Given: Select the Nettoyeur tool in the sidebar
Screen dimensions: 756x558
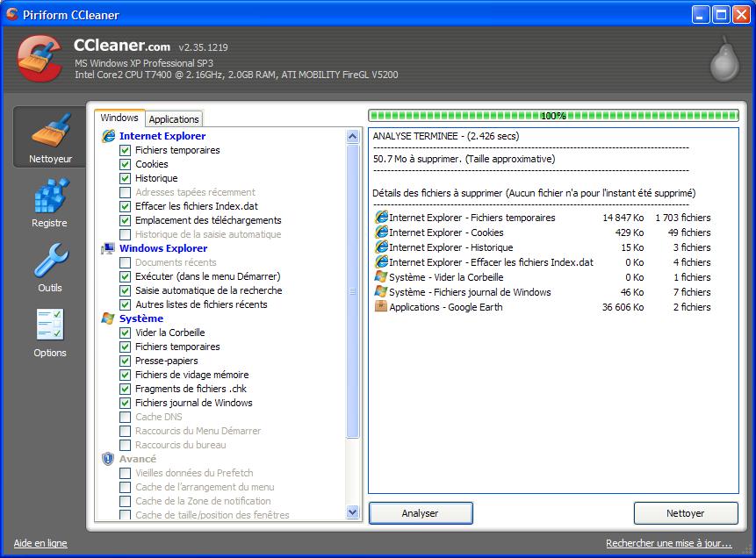Looking at the screenshot, I should (x=49, y=138).
